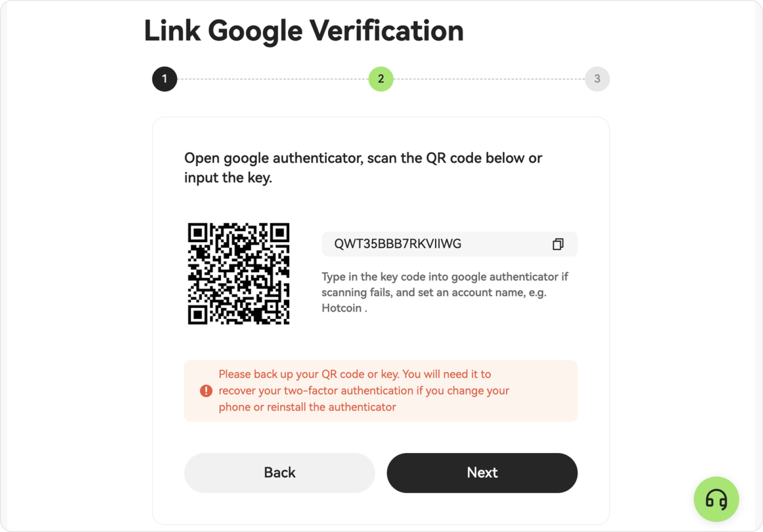Click the red exclamation warning icon
This screenshot has width=763, height=532.
click(x=206, y=391)
